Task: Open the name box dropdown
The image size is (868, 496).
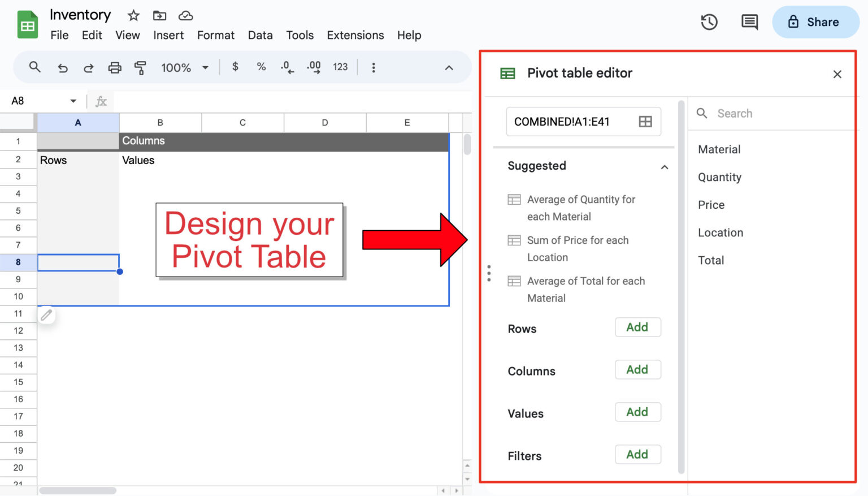Action: click(73, 101)
